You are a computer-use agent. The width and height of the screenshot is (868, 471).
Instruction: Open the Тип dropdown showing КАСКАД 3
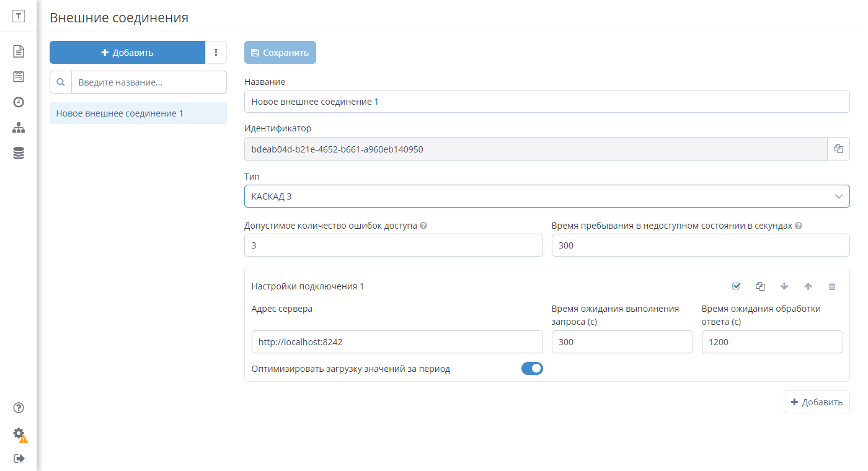(547, 196)
